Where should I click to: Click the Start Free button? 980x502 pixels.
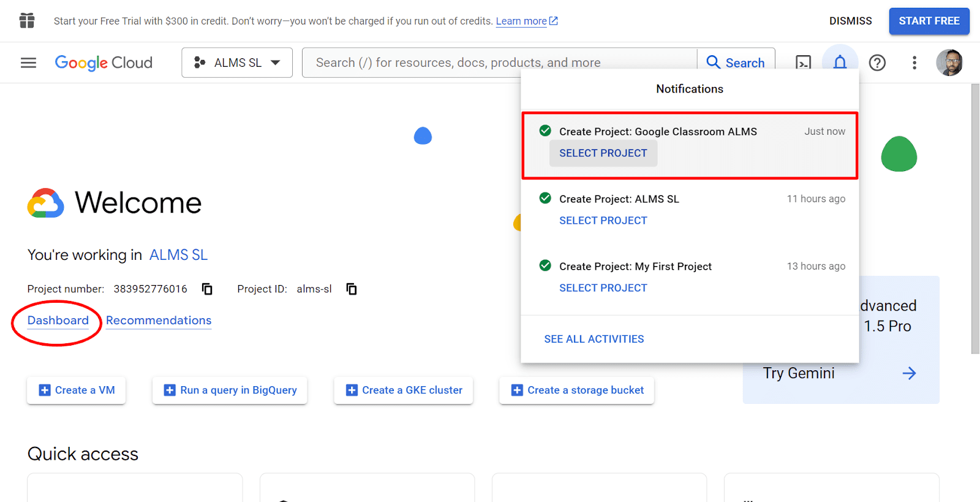point(929,21)
